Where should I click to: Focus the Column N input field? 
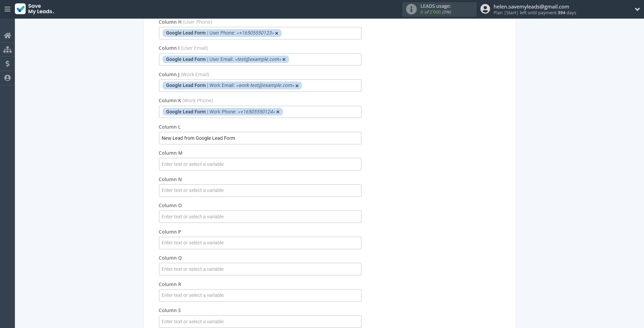(260, 191)
